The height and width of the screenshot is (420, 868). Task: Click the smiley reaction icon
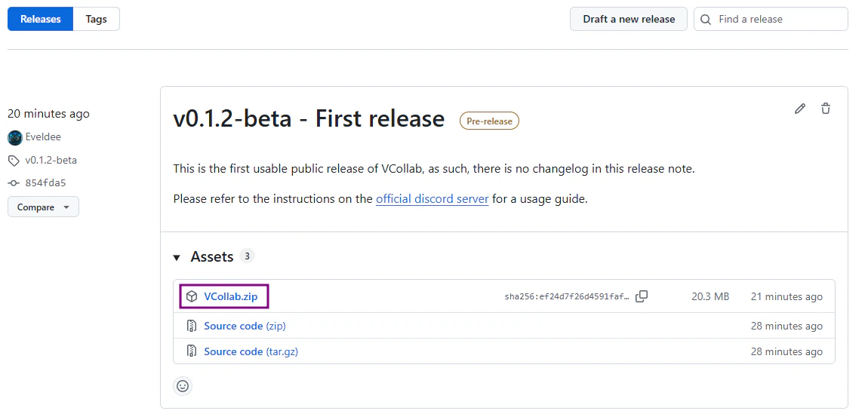point(183,386)
